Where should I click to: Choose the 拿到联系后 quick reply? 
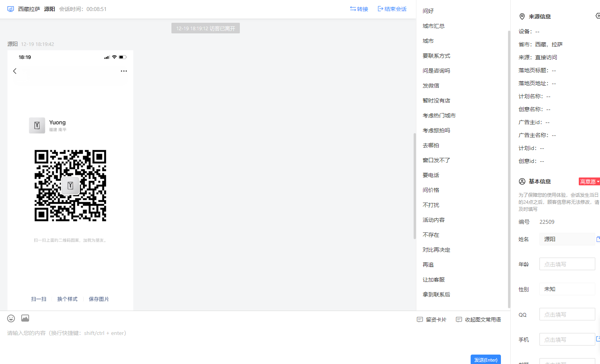[x=436, y=294]
